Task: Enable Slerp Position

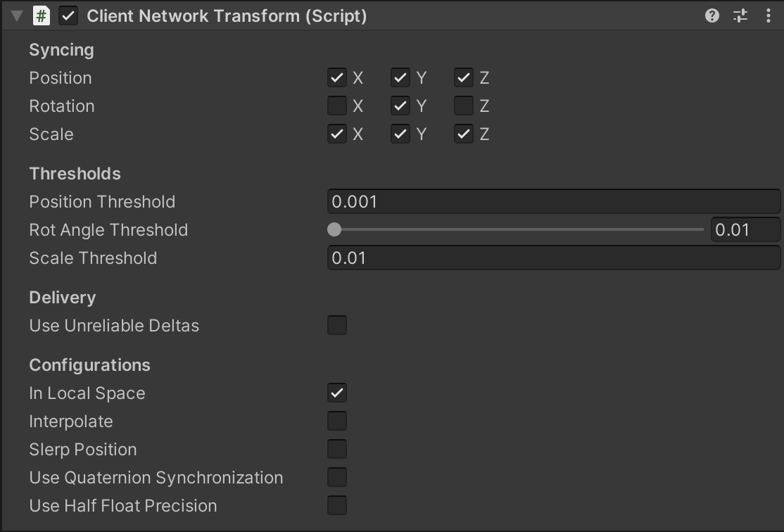Action: pos(336,449)
